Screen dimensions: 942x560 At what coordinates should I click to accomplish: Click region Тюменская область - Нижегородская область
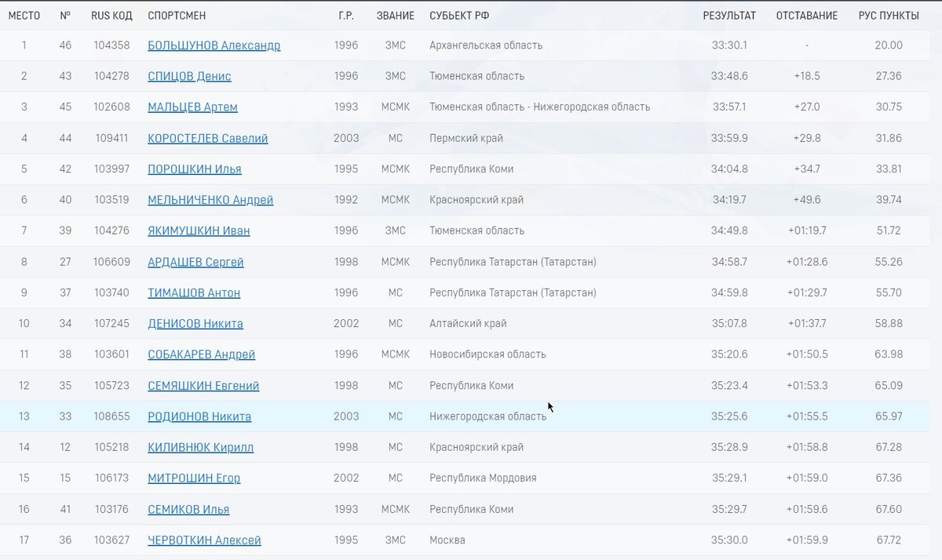pyautogui.click(x=540, y=107)
